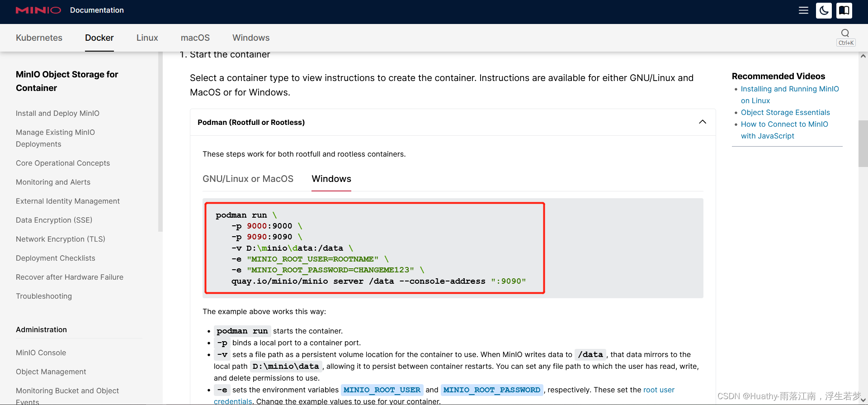This screenshot has width=868, height=405.
Task: Select the Windows code tab
Action: point(331,179)
